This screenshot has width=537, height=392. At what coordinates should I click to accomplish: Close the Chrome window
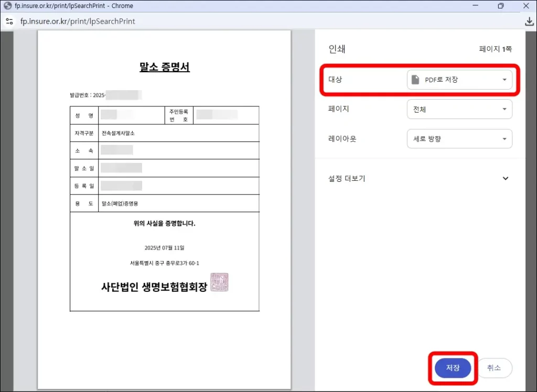[x=526, y=6]
